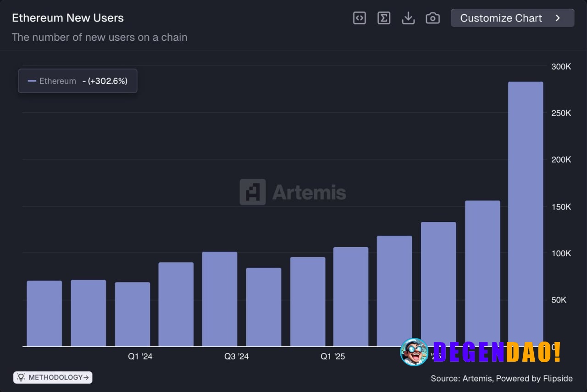This screenshot has width=587, height=392.
Task: Click the Customize Chart button
Action: click(x=512, y=18)
